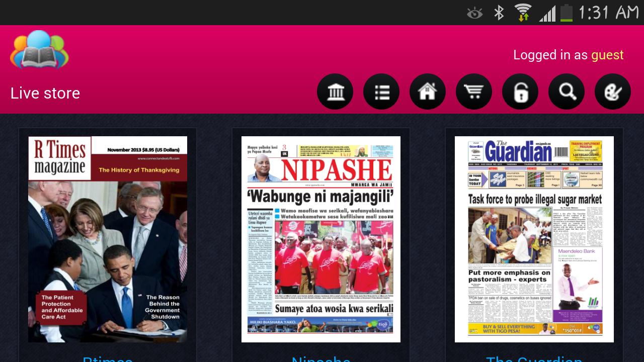Tap the battery status icon
Screen dimensions: 644x362
point(567,13)
